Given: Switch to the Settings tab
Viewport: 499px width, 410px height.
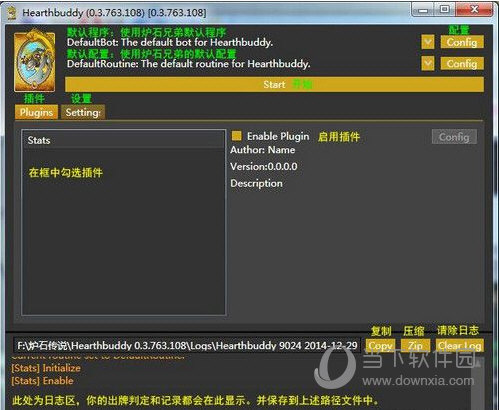Looking at the screenshot, I should coord(83,112).
